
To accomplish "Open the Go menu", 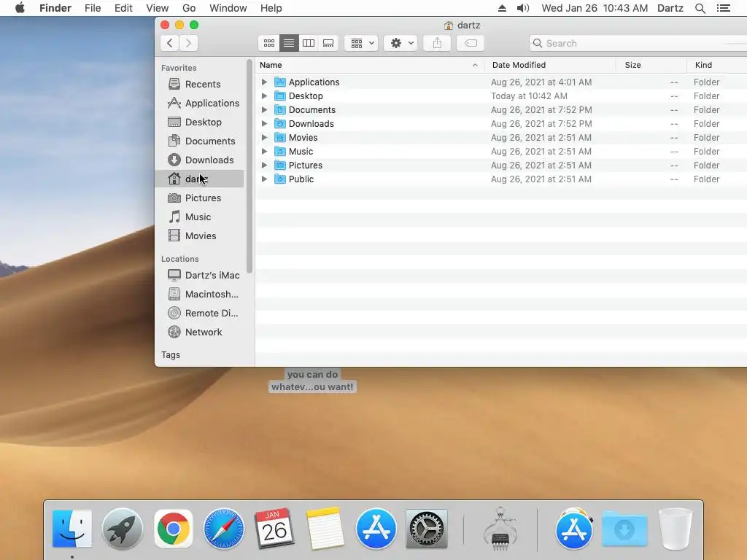I will pos(189,8).
